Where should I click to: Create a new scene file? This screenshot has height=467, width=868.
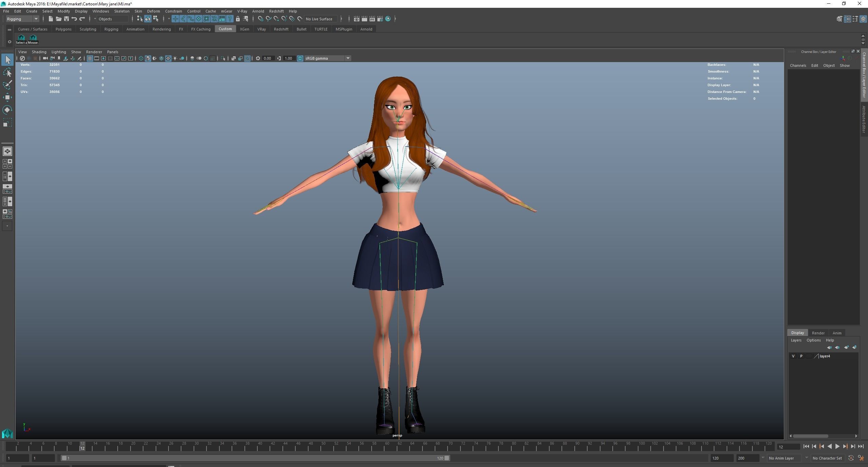(x=51, y=19)
